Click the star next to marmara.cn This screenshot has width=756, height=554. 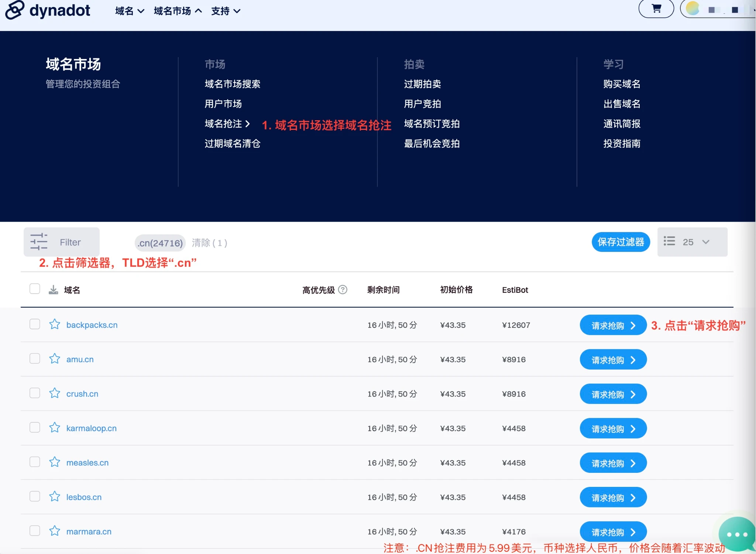point(55,531)
